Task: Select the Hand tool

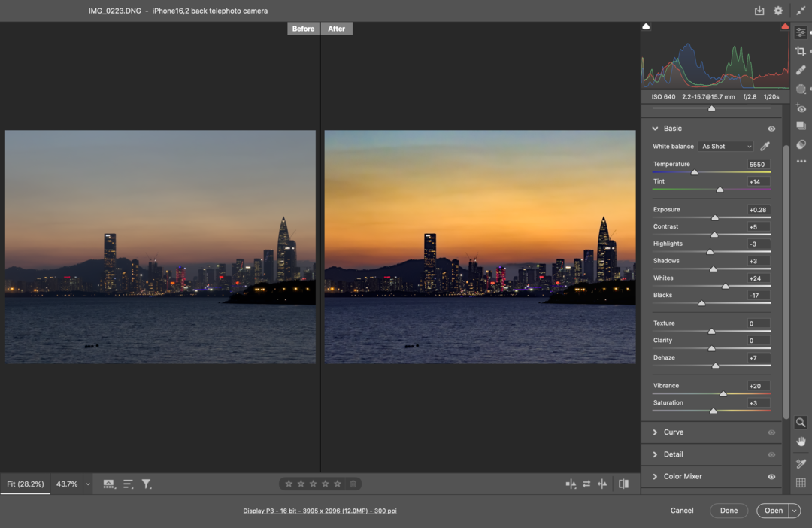Action: point(801,442)
